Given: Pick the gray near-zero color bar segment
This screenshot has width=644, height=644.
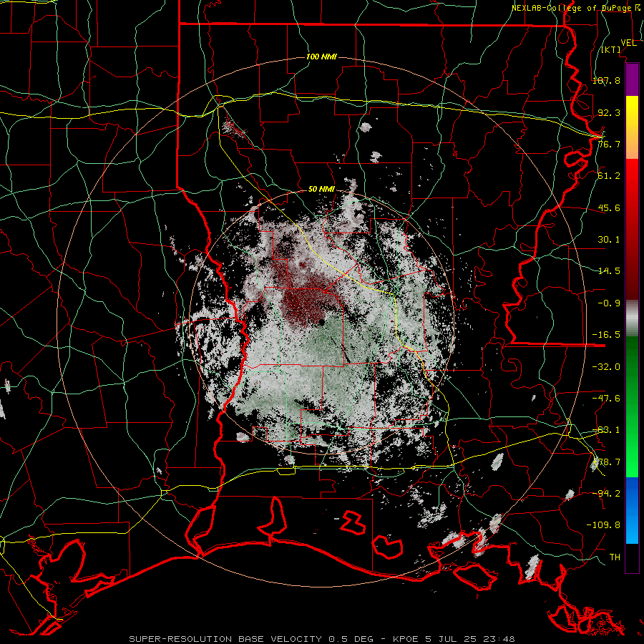Looking at the screenshot, I should point(632,318).
